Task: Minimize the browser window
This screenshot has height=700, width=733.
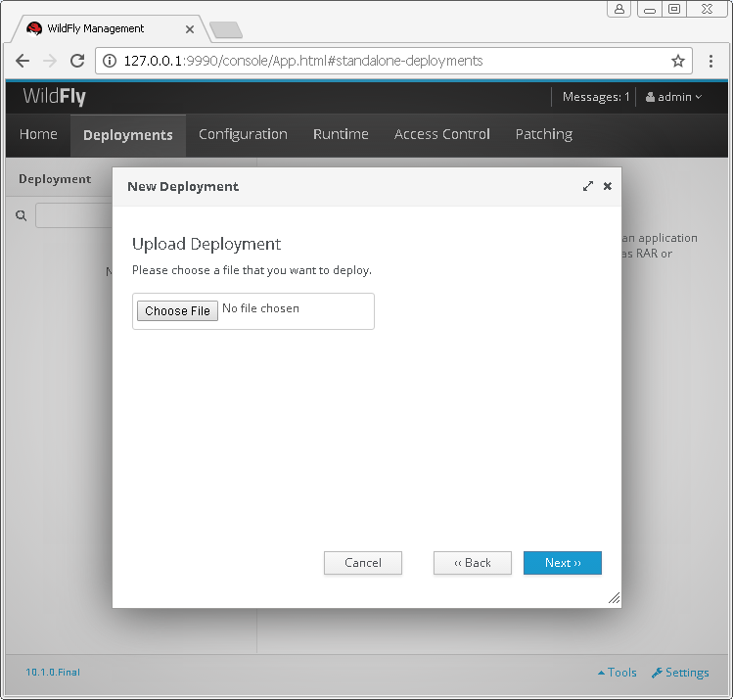Action: [x=649, y=9]
